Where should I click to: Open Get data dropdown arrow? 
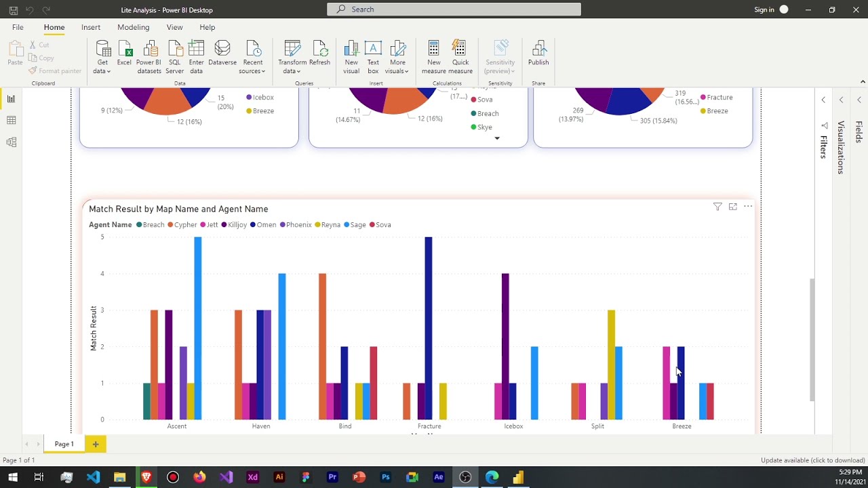point(108,72)
